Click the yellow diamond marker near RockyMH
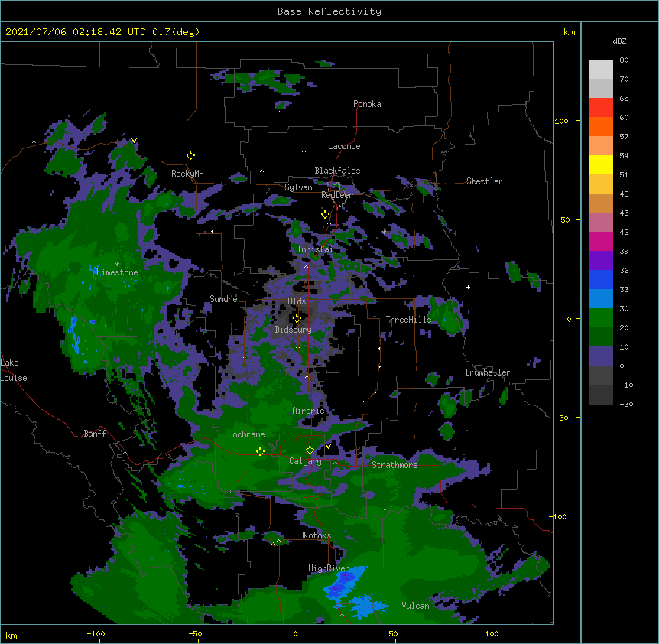This screenshot has height=644, width=659. click(191, 156)
